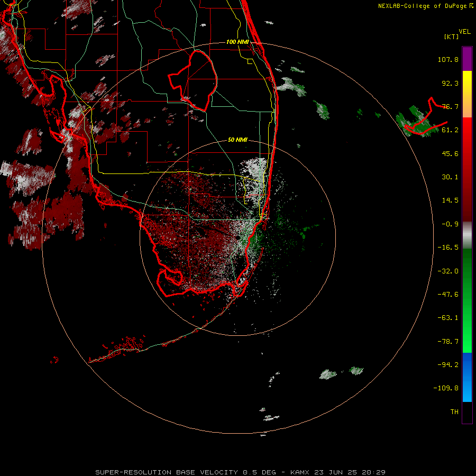Click the -16.5 velocity scale value
The image size is (476, 476).
[x=448, y=248]
